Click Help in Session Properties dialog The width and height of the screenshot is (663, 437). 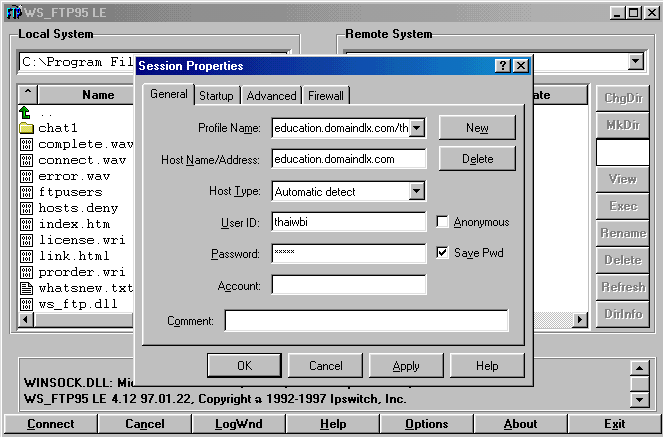487,366
